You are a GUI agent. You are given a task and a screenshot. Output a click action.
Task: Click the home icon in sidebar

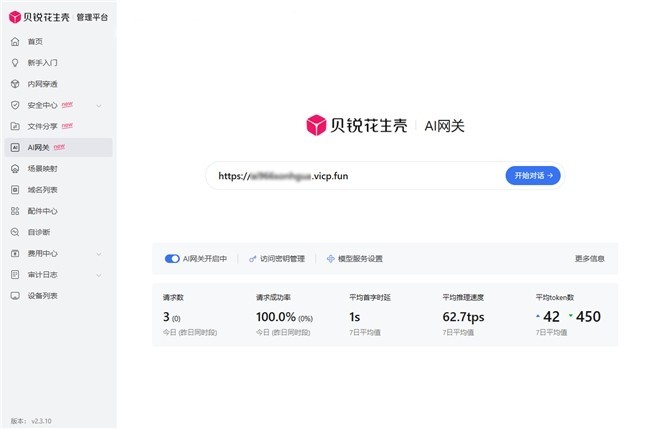point(15,41)
